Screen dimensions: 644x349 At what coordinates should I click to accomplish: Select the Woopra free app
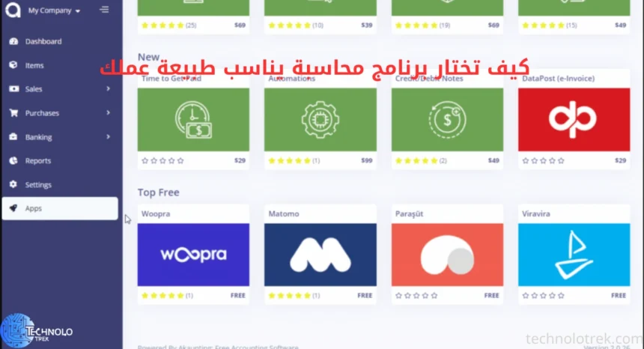tap(193, 255)
